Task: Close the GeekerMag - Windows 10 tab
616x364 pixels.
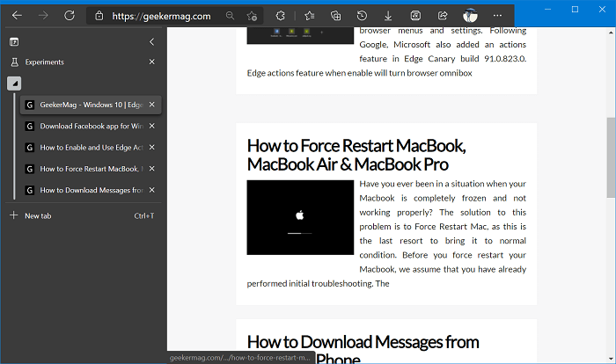Action: [152, 105]
